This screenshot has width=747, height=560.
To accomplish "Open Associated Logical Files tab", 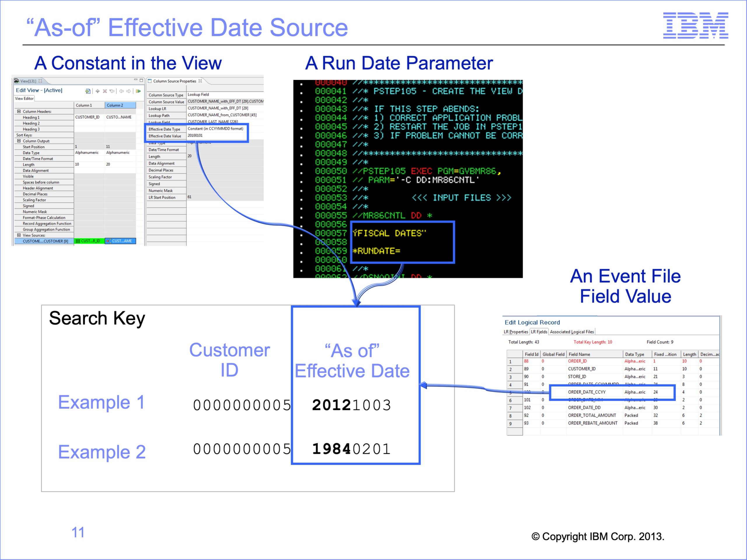I will (572, 332).
